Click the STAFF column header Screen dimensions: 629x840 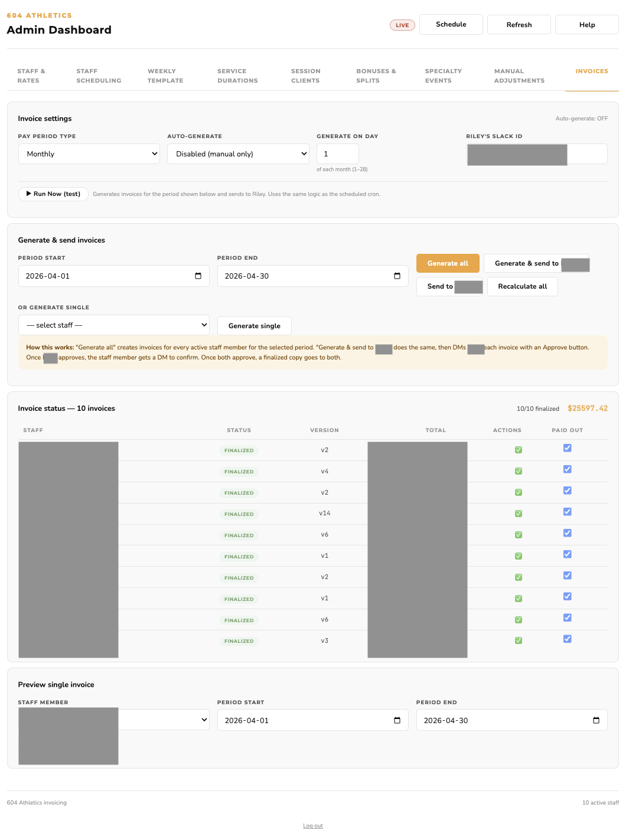[33, 430]
